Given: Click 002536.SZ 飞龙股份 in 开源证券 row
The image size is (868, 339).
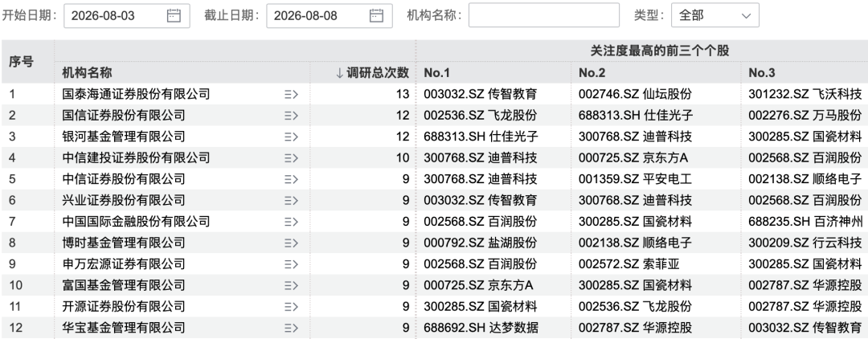Looking at the screenshot, I should tap(636, 306).
